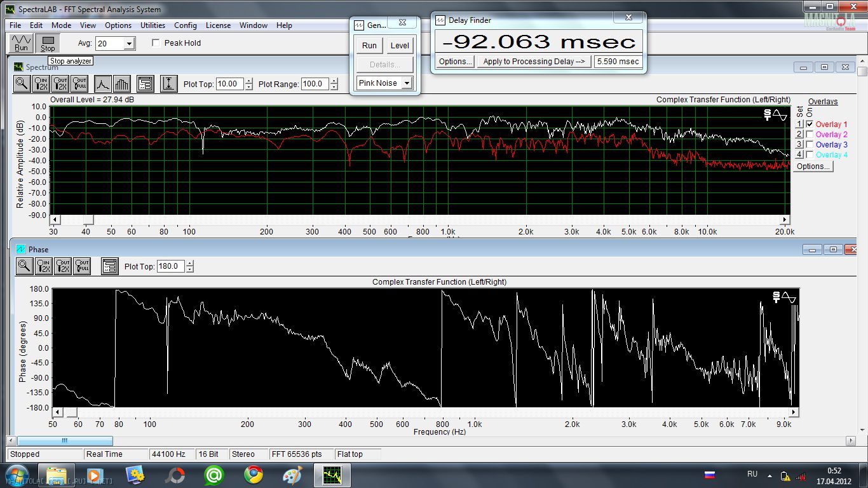This screenshot has height=488, width=868.
Task: Select the bar graph mode in Spectrum
Action: click(121, 83)
